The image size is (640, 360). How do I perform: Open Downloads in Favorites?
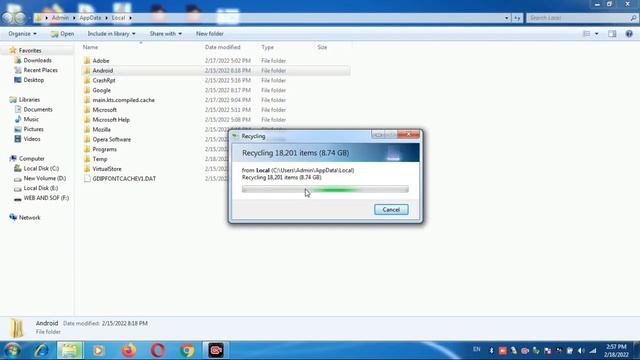[x=37, y=60]
